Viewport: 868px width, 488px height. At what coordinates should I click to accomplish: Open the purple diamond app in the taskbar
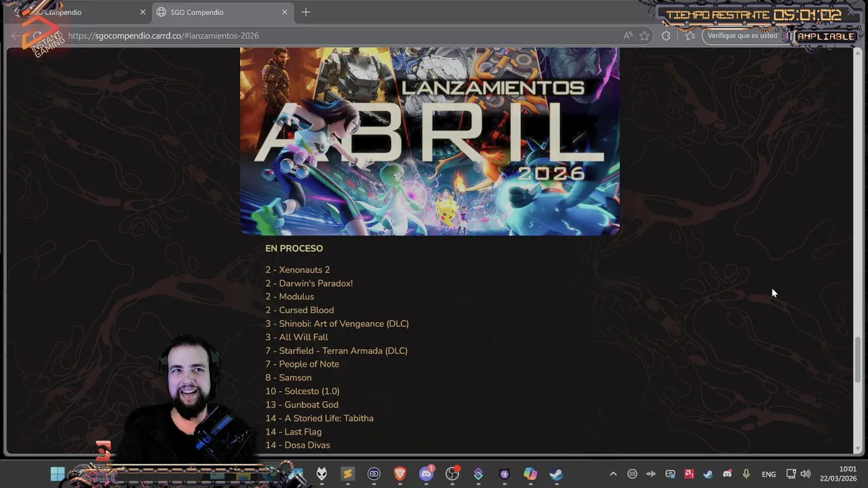point(478,474)
